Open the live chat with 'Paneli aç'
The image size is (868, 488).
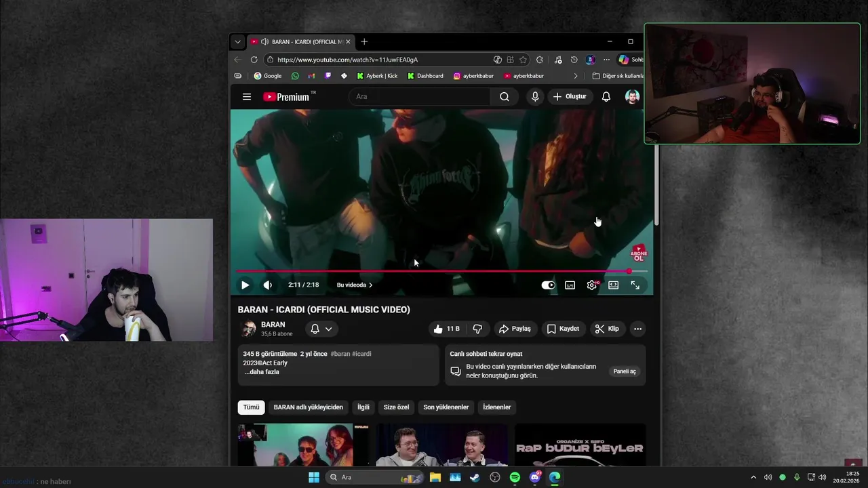tap(625, 371)
